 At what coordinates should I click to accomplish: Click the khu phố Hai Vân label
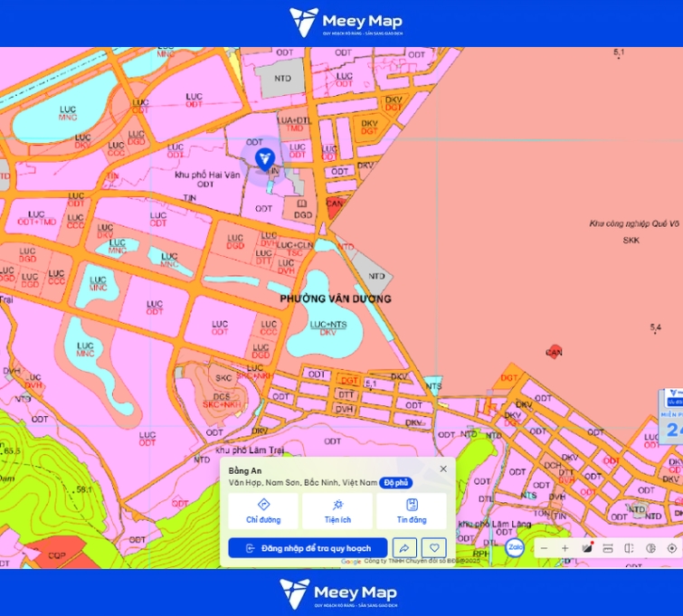coord(207,175)
